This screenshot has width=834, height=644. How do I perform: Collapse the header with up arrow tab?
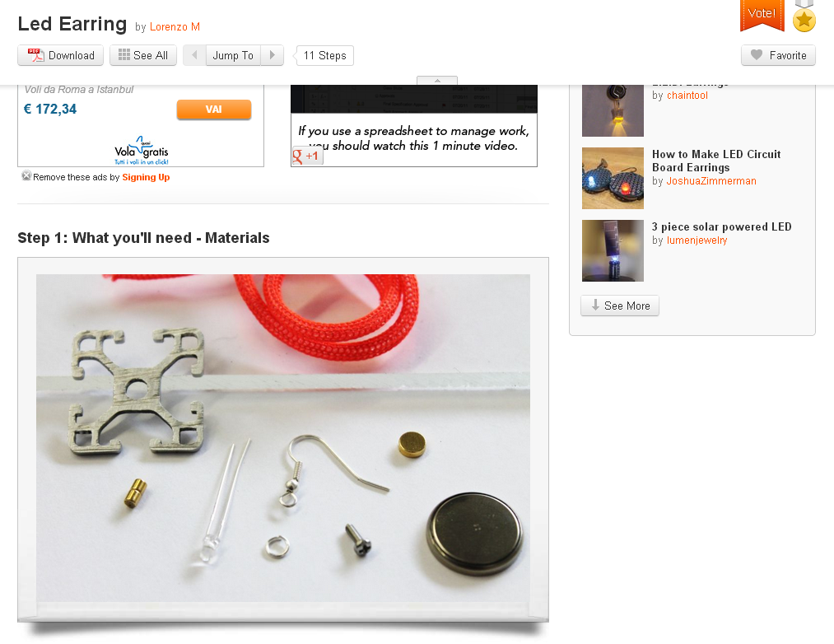[437, 81]
